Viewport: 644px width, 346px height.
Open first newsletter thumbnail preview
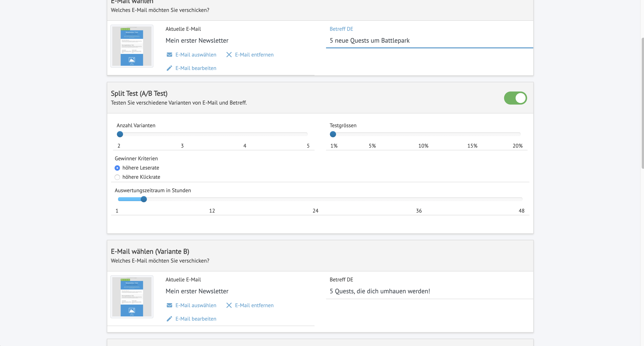click(x=132, y=46)
